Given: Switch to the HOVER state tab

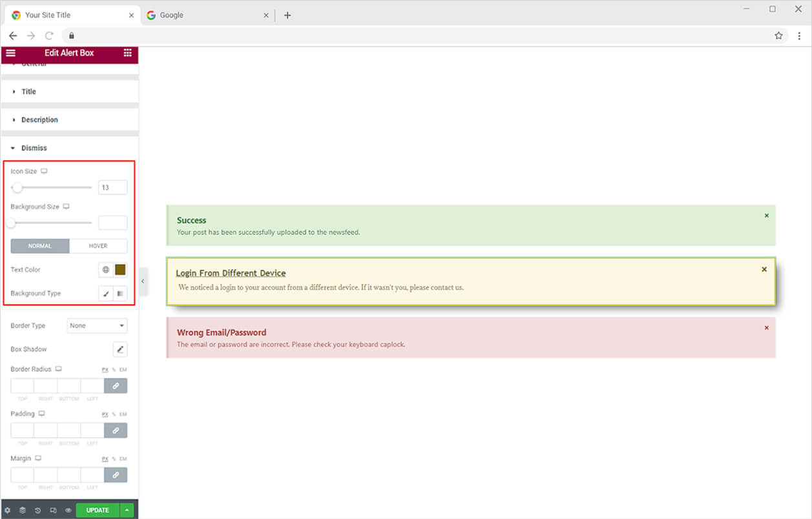Looking at the screenshot, I should pos(98,246).
